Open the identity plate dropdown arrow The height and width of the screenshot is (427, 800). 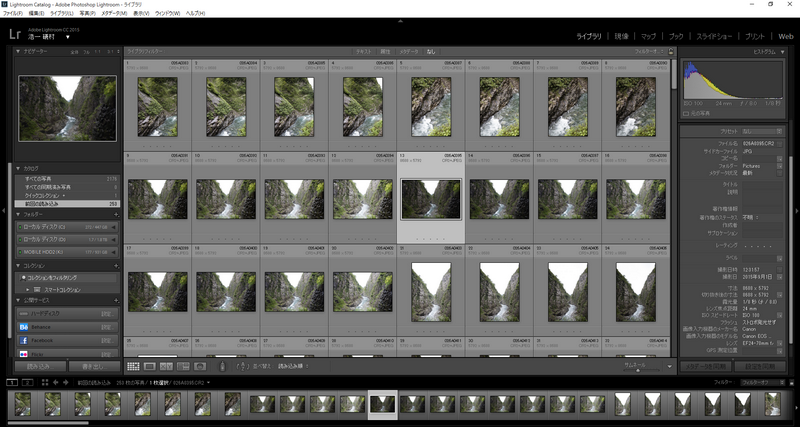pos(67,37)
